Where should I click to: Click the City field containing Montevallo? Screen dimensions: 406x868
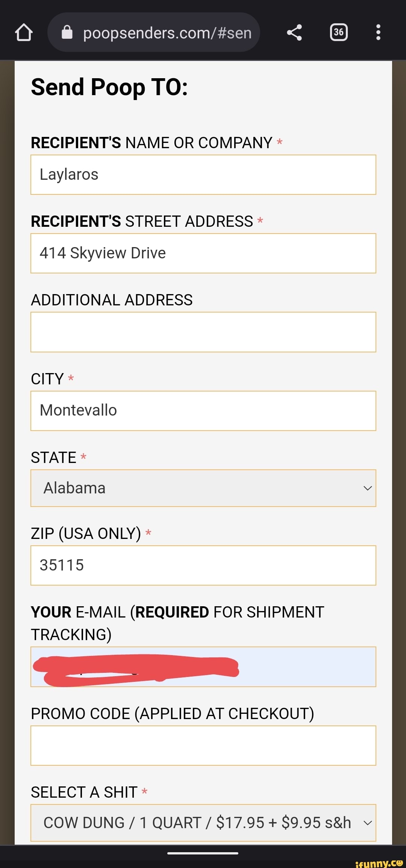click(203, 410)
